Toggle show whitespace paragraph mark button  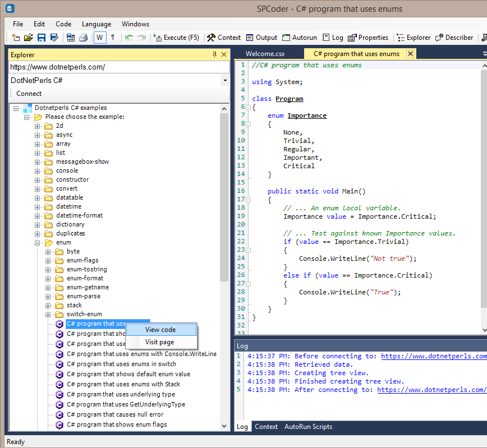pyautogui.click(x=113, y=38)
